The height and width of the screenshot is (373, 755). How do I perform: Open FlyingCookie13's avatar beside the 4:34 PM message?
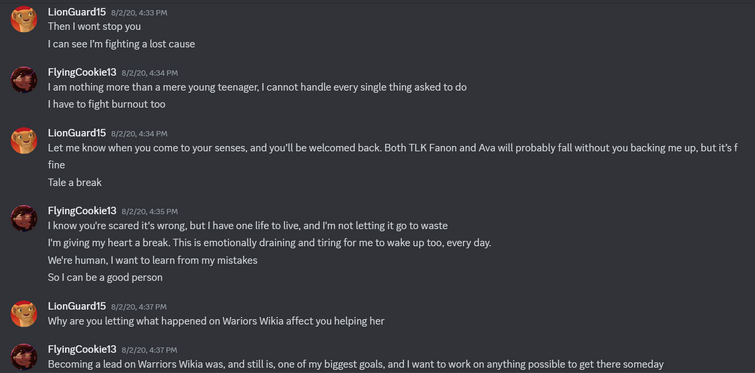[24, 79]
